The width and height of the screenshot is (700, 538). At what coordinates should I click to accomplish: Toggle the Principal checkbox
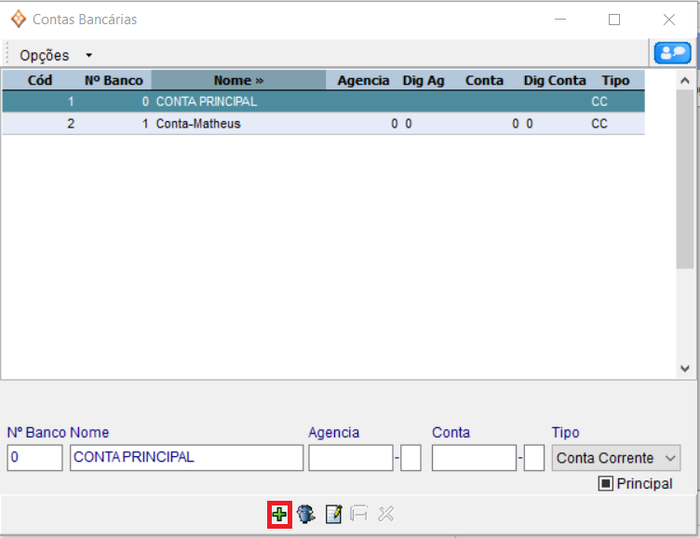point(606,484)
